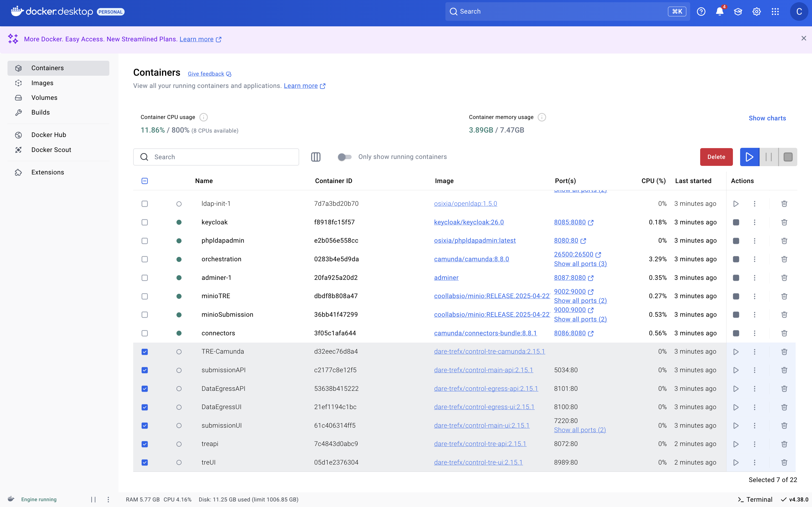This screenshot has width=812, height=507.
Task: Click Show charts link
Action: (x=767, y=118)
